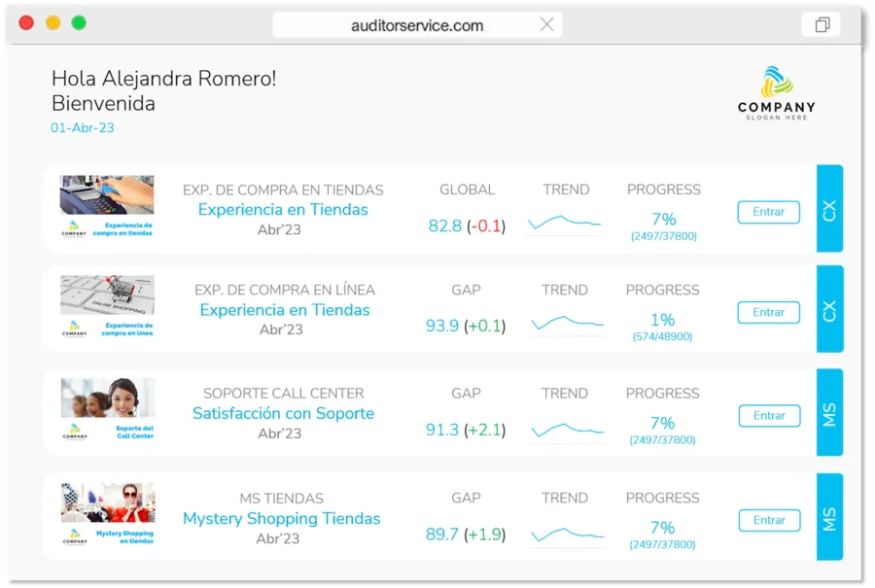Click the gap score 91.3 (+2.1)
This screenshot has height=588, width=875.
click(x=466, y=430)
